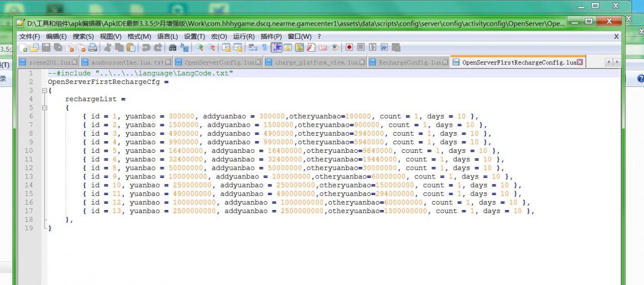Close the monbossontime.lua.txt tab

click(x=169, y=62)
